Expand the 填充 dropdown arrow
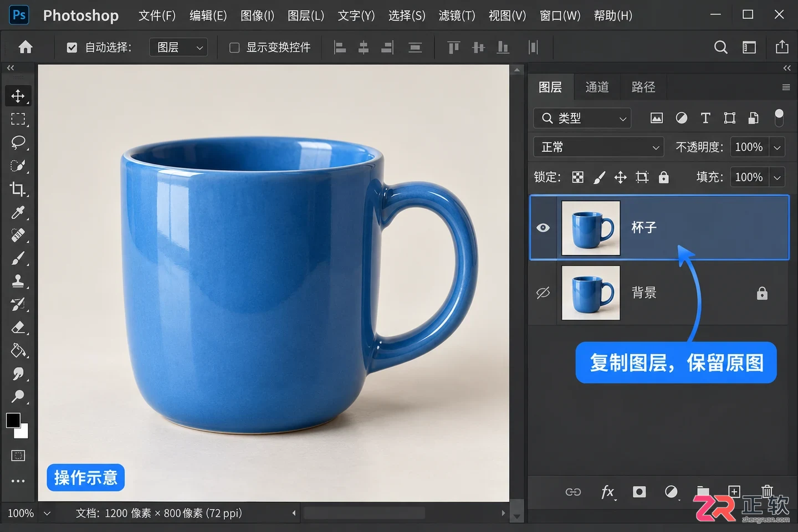Image resolution: width=798 pixels, height=532 pixels. point(777,177)
